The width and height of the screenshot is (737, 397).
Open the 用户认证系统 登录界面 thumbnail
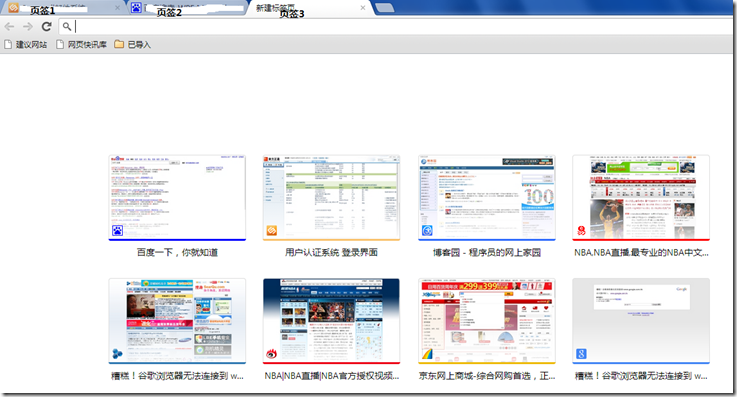point(331,198)
